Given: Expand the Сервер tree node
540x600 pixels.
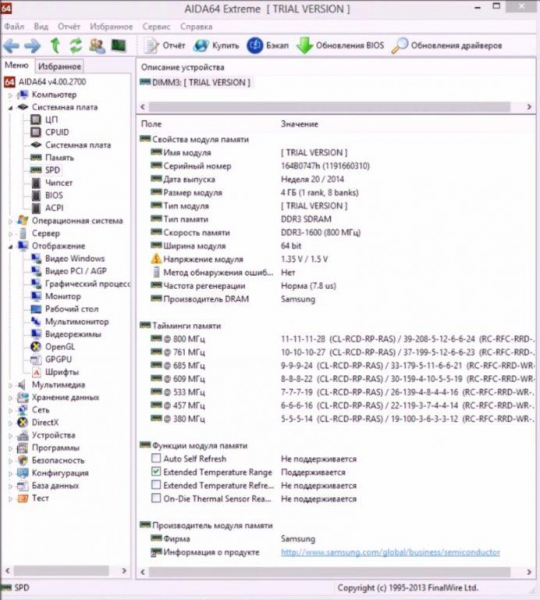Looking at the screenshot, I should tap(10, 234).
